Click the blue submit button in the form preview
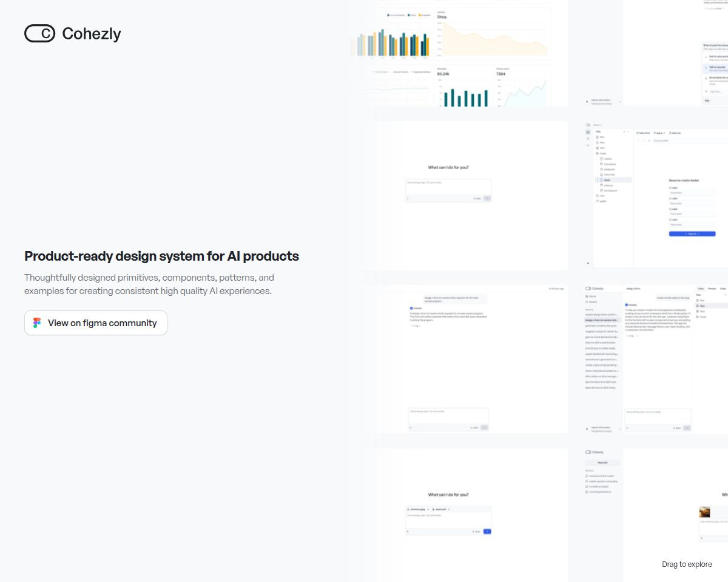Image resolution: width=728 pixels, height=582 pixels. coord(692,233)
